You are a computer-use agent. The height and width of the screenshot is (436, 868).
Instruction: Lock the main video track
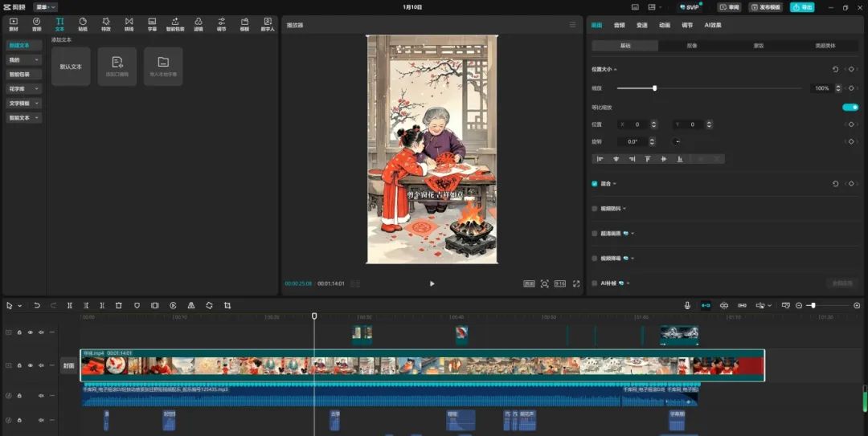(x=19, y=365)
